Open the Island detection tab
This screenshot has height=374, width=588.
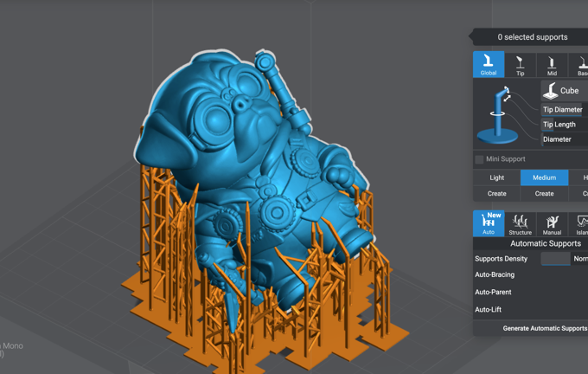pos(579,224)
